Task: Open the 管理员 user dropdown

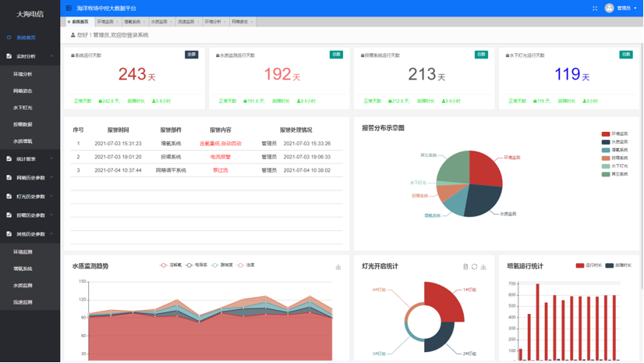Action: click(625, 8)
